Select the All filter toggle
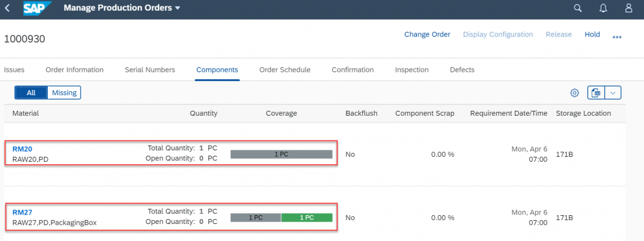This screenshot has width=644, height=241. pyautogui.click(x=31, y=92)
